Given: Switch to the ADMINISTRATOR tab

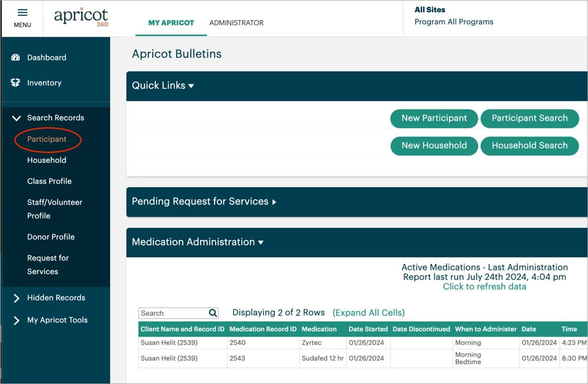Looking at the screenshot, I should [236, 23].
